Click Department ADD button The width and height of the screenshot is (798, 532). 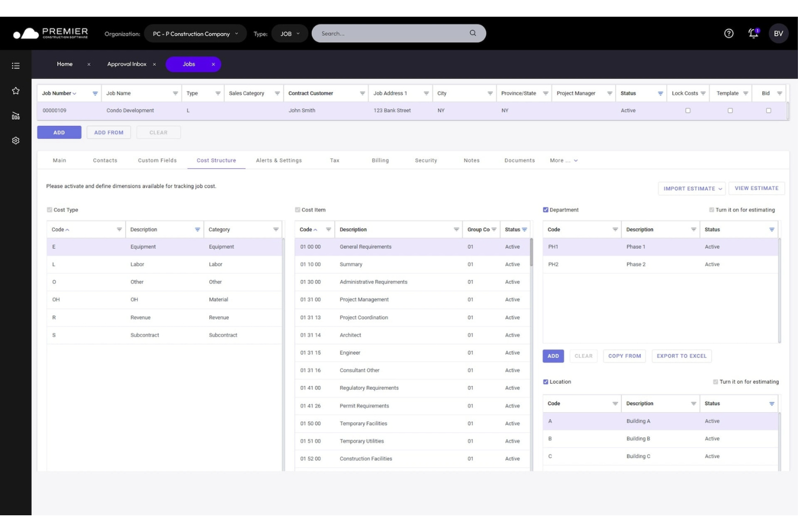point(553,356)
